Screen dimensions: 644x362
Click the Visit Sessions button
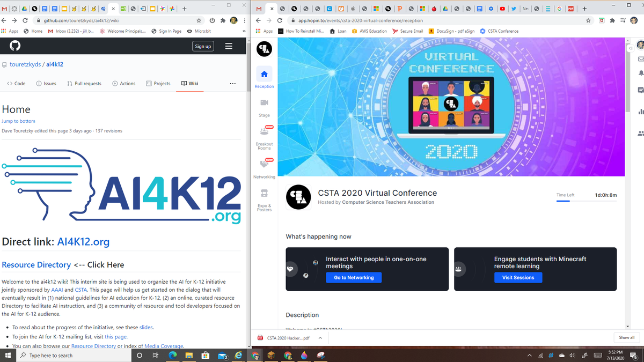click(518, 277)
